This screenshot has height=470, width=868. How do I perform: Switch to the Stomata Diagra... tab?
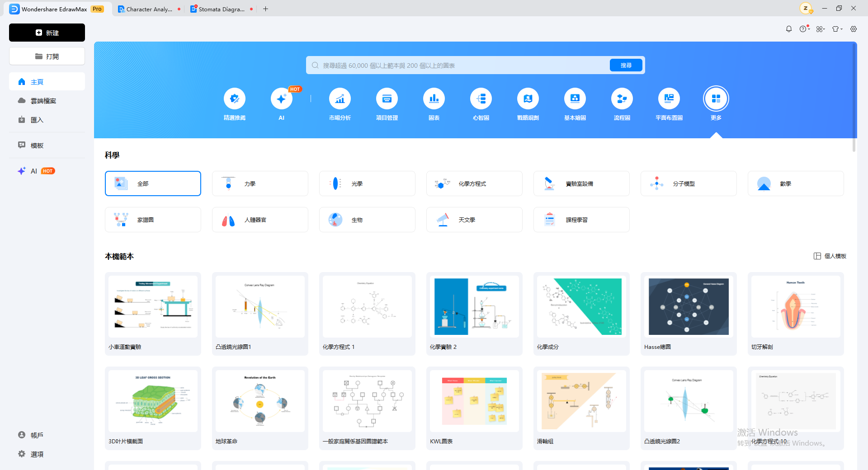(222, 9)
